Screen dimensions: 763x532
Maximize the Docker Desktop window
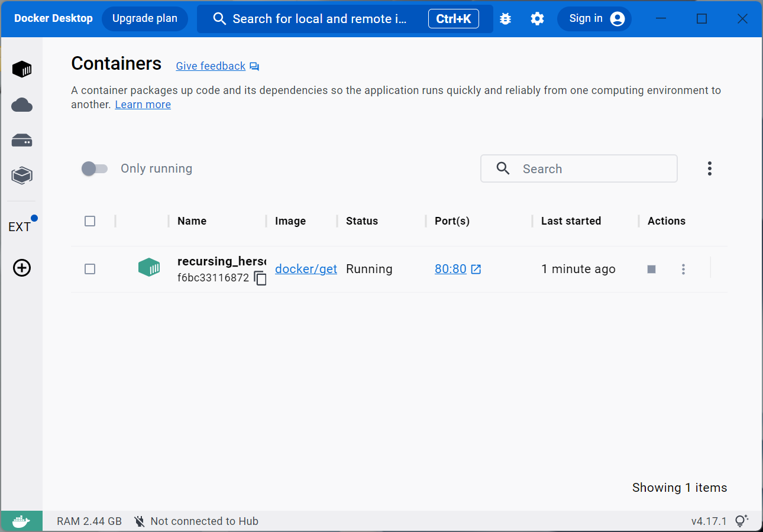(701, 19)
